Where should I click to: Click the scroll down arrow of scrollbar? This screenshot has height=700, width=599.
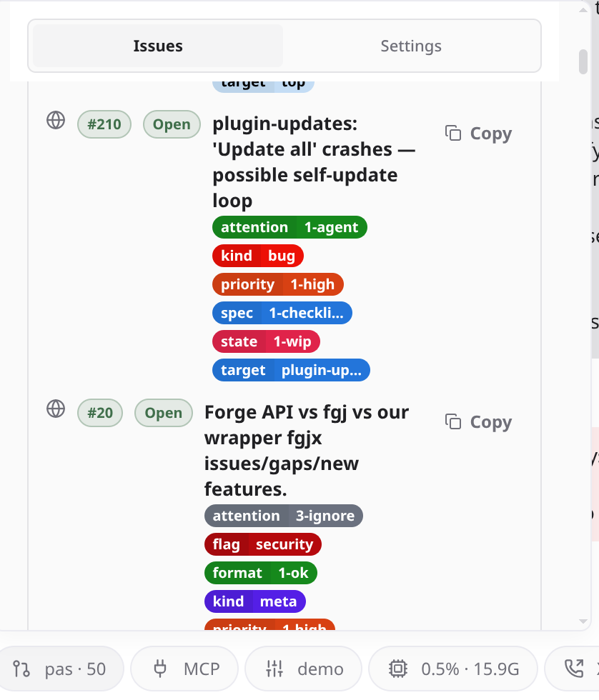click(x=583, y=621)
